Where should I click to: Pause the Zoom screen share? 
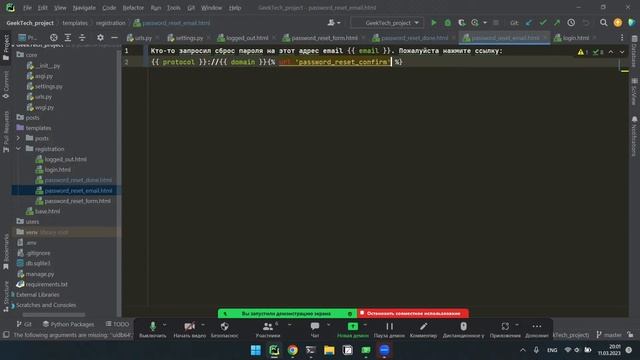click(x=389, y=329)
